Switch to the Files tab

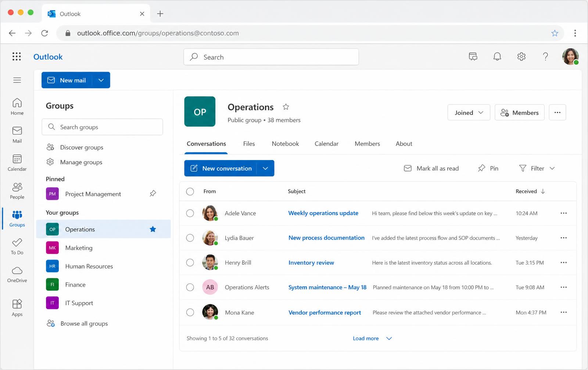pyautogui.click(x=249, y=144)
